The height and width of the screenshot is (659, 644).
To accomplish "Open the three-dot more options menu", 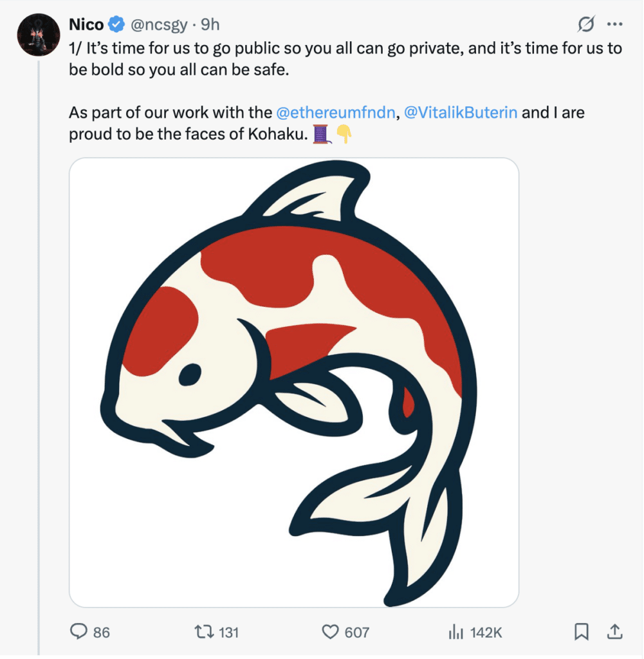I will click(x=615, y=25).
